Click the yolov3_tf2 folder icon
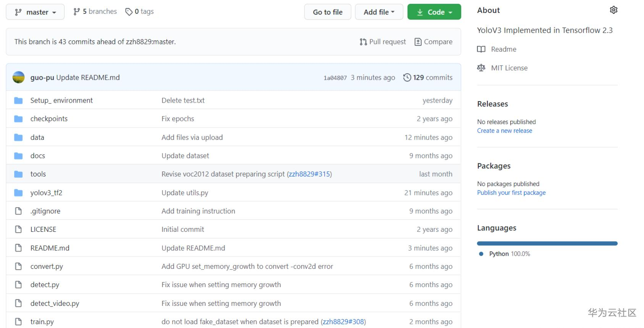The image size is (644, 328). pyautogui.click(x=18, y=193)
